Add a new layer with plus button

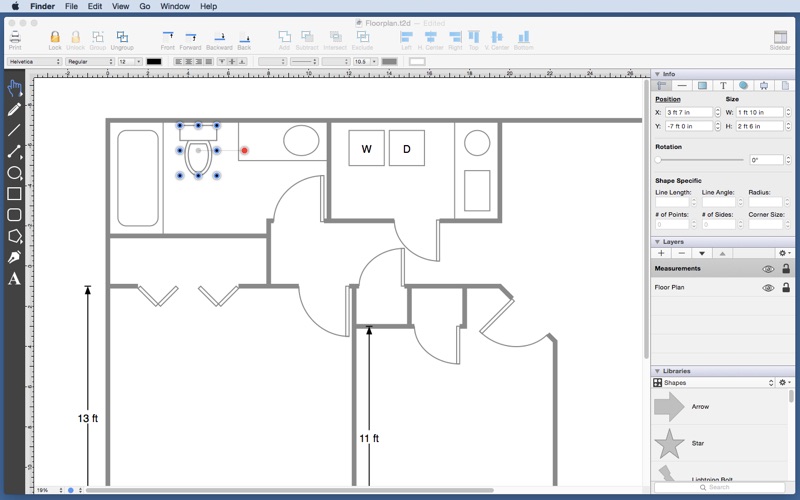[x=661, y=254]
